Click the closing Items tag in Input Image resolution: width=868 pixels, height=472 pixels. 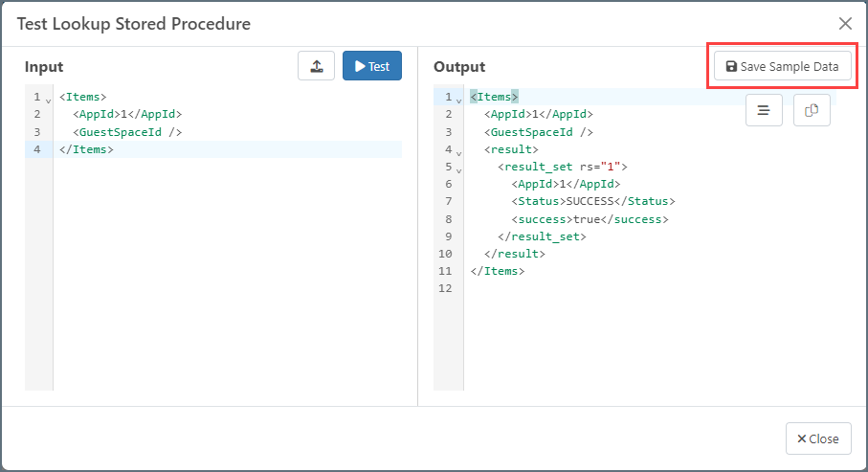(x=86, y=149)
